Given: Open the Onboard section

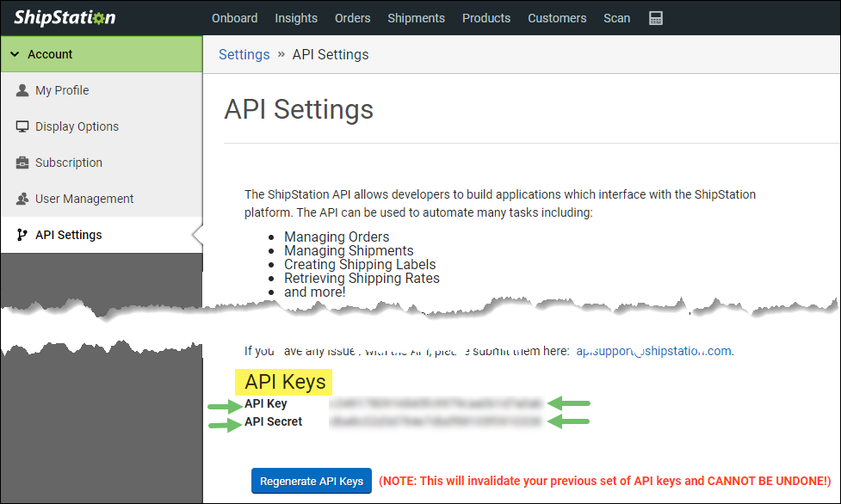Looking at the screenshot, I should (x=234, y=18).
